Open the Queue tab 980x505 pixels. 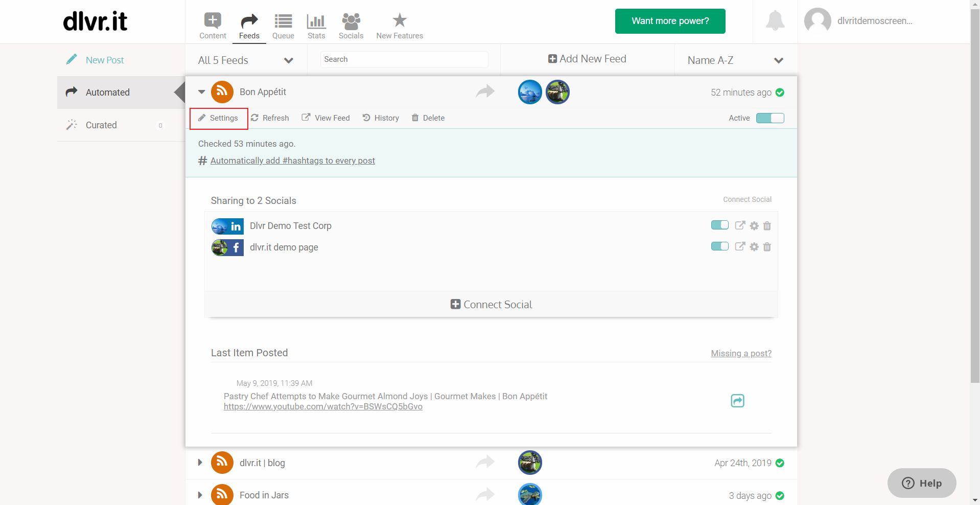tap(283, 26)
